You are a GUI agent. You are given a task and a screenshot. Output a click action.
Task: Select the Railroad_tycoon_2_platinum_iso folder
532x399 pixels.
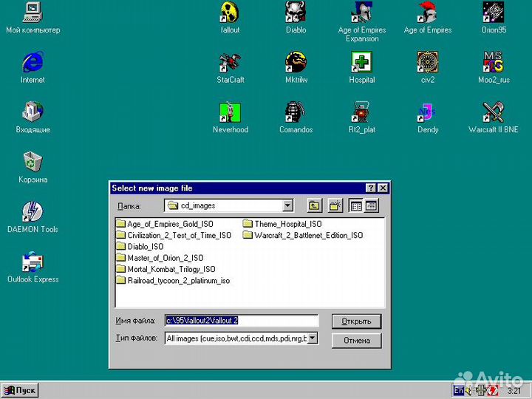pos(173,281)
